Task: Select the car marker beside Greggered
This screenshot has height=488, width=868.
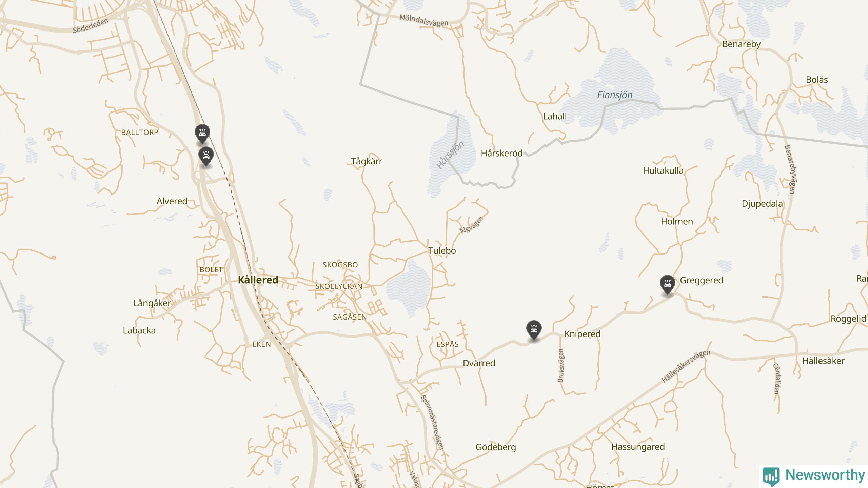Action: point(668,284)
